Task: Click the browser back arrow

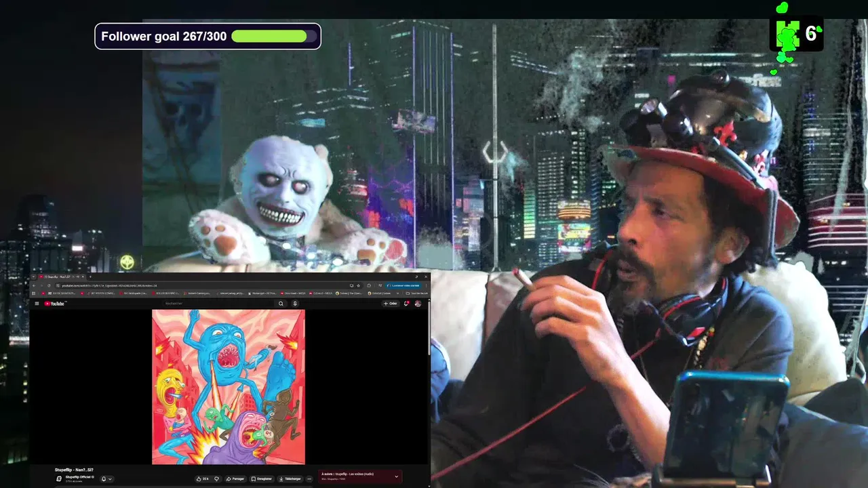Action: pos(34,285)
